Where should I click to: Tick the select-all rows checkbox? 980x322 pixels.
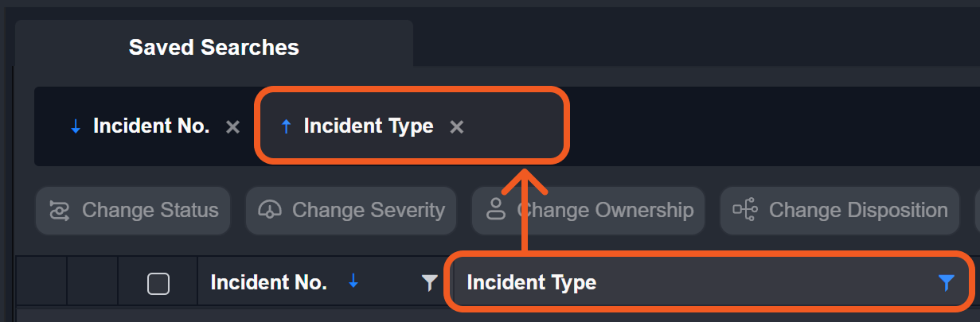[x=158, y=283]
